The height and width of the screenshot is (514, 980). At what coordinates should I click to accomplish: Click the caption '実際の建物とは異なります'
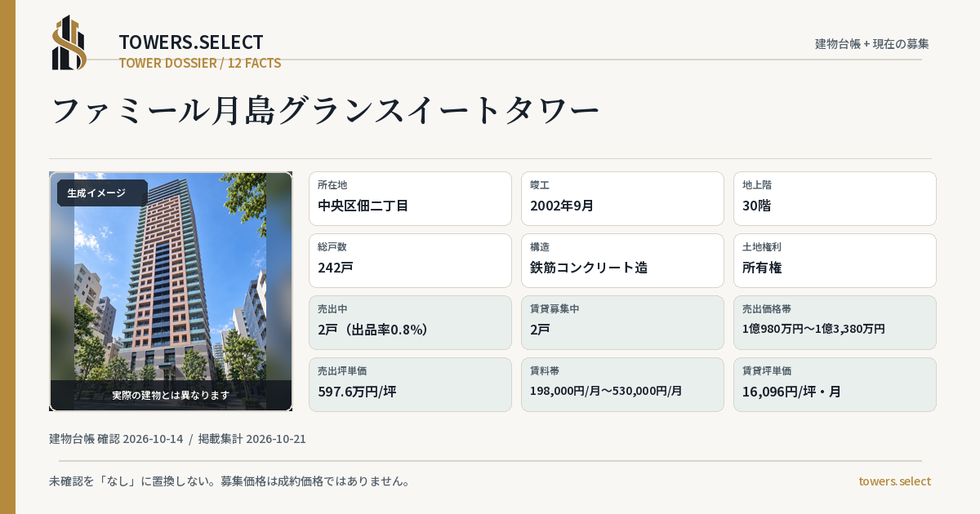[171, 395]
